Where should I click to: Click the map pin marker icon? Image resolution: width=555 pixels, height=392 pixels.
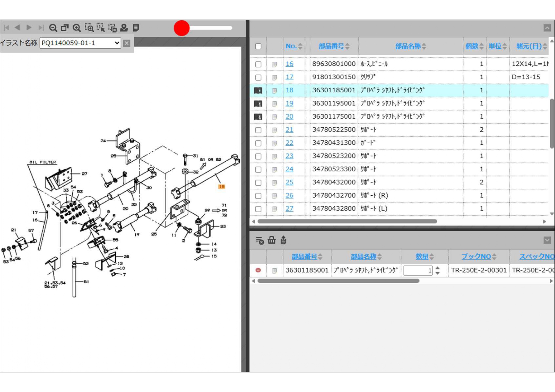tap(124, 28)
